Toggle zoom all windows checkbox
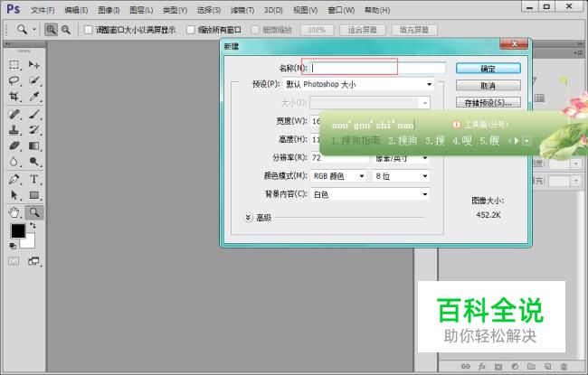 191,30
